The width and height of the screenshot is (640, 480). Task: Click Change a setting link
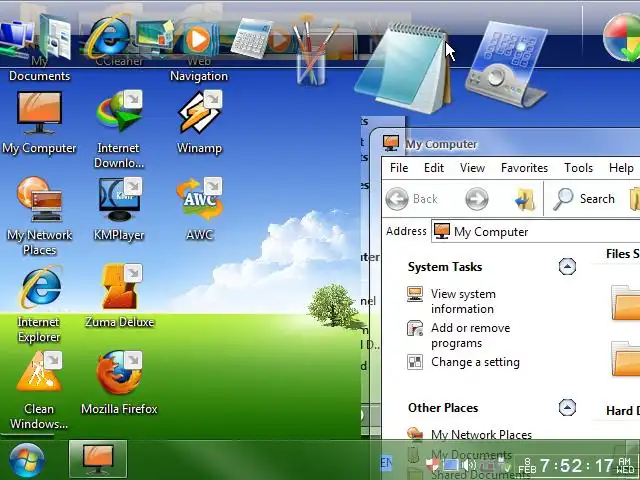[x=475, y=362]
